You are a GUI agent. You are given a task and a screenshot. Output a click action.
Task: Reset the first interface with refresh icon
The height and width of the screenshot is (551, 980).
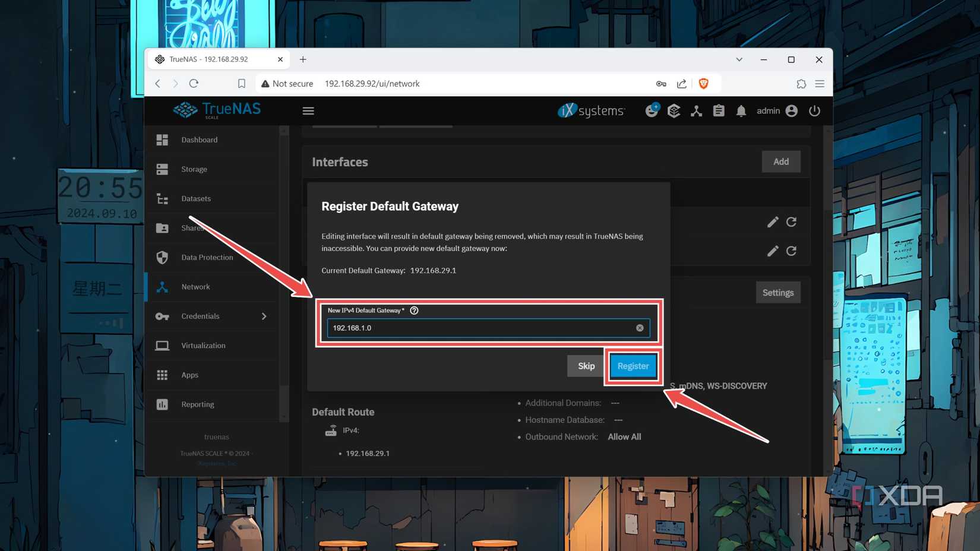click(x=791, y=222)
